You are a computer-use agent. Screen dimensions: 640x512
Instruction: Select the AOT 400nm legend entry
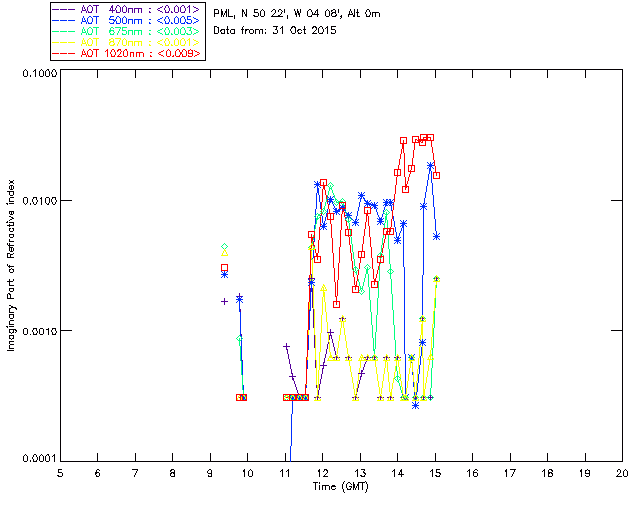[127, 9]
